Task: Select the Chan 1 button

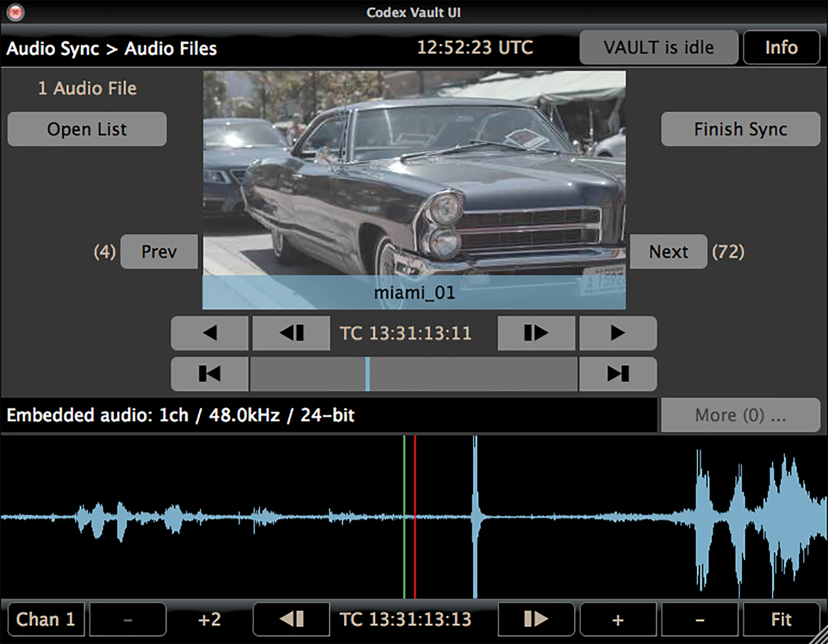Action: (46, 619)
